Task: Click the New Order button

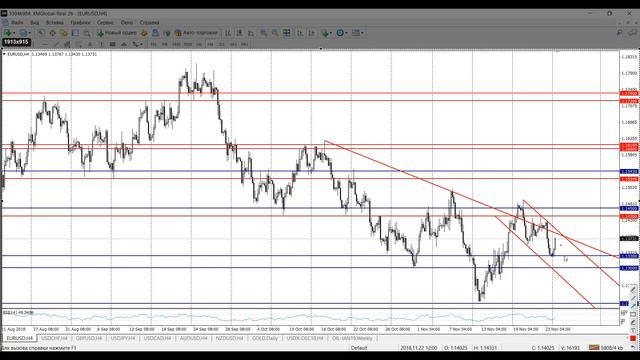Action: (x=118, y=33)
